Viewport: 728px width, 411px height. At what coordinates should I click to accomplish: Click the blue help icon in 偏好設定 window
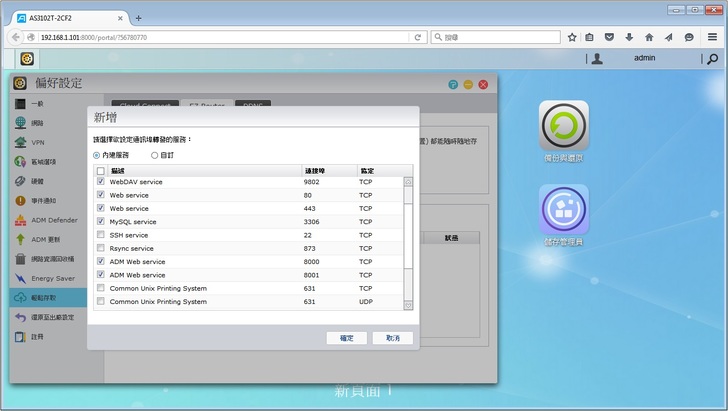tap(453, 84)
